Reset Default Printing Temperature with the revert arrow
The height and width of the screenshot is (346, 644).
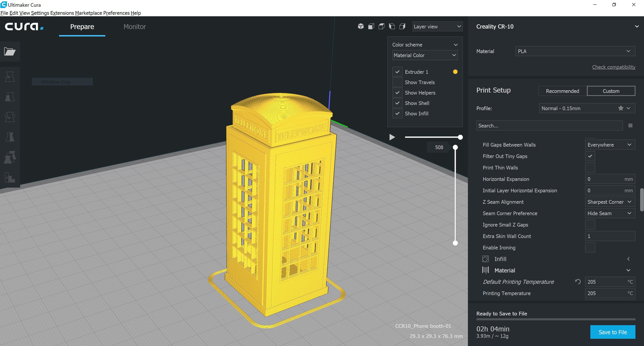tap(577, 282)
